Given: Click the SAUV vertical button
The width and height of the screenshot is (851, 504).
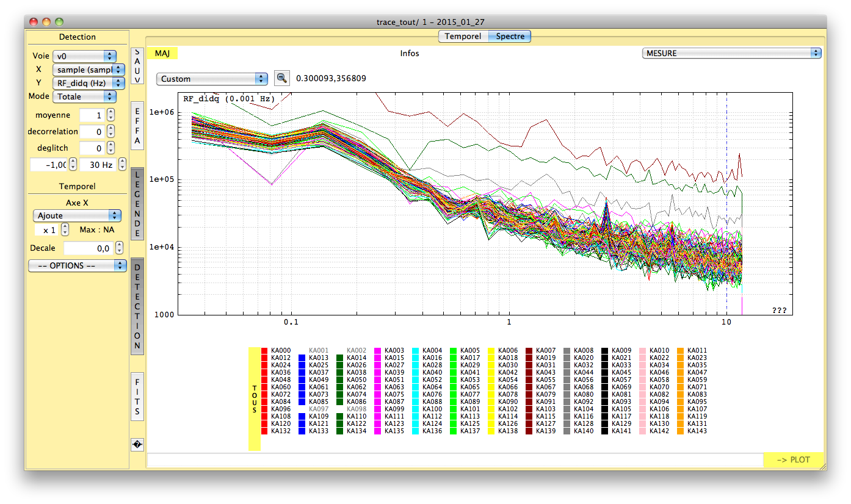Looking at the screenshot, I should pos(137,67).
